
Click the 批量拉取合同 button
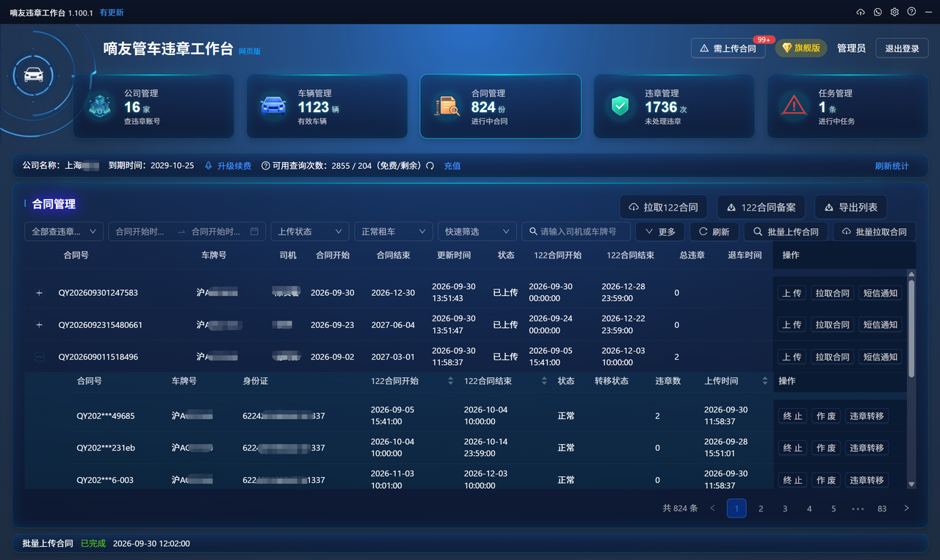[874, 231]
